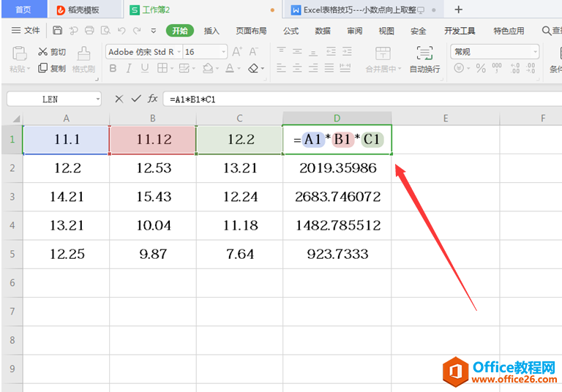Viewport: 562px width, 392px height.
Task: Click the Clear eraser icon
Action: coord(253,68)
